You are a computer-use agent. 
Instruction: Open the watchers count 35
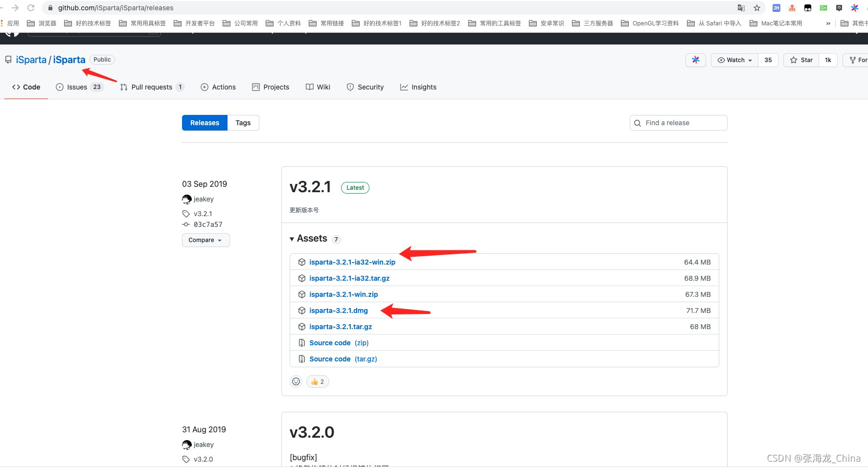pos(768,60)
